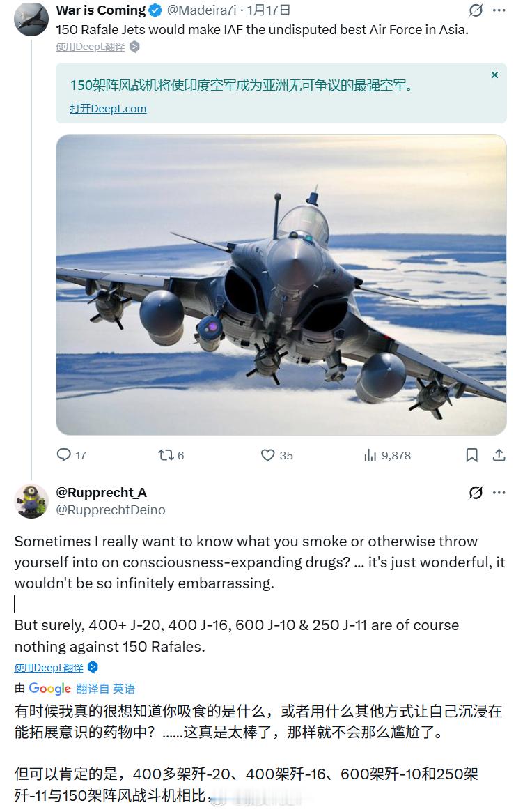This screenshot has width=516, height=812.
Task: Click the Grok icon on the War is Coming tweet
Action: [476, 10]
